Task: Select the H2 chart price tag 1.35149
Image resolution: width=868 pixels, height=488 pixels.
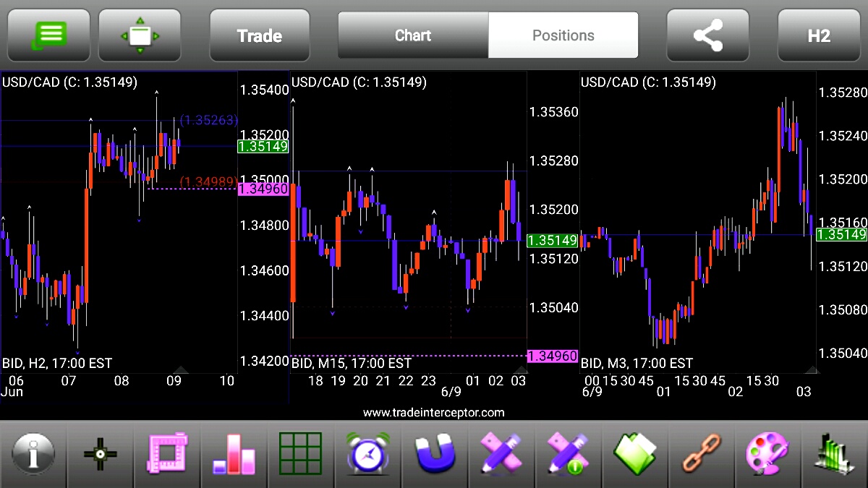Action: [x=263, y=147]
